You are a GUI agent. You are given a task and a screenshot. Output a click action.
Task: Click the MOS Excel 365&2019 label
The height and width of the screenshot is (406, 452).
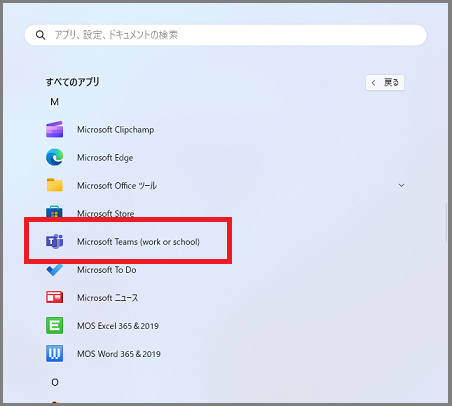tap(118, 326)
